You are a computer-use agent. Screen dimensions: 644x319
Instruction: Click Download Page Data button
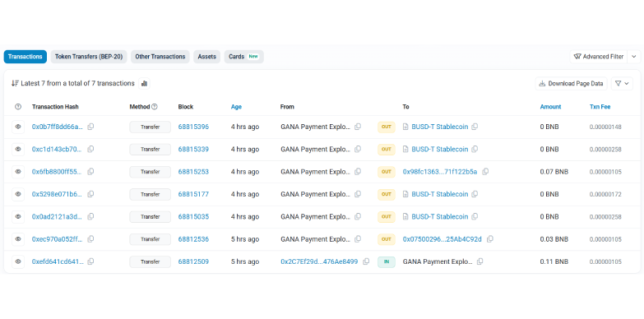click(x=572, y=83)
